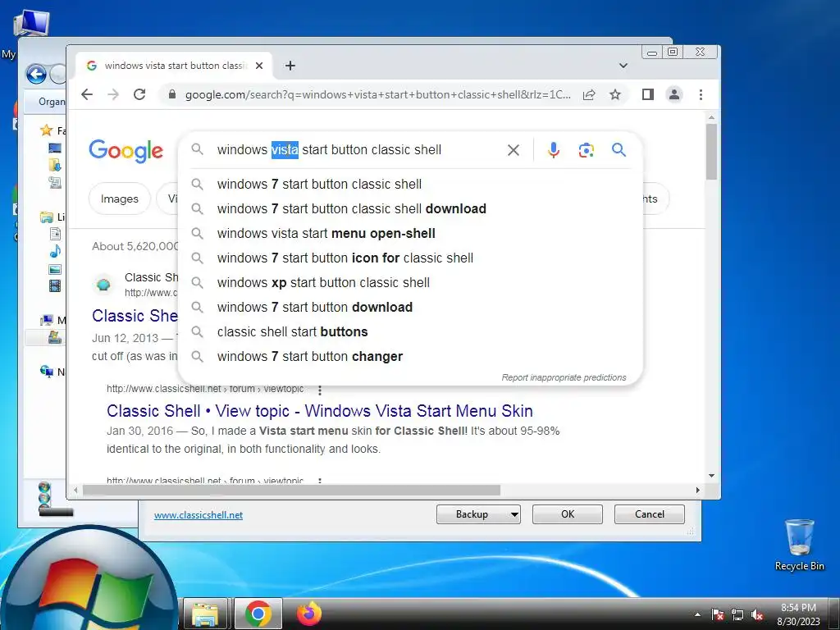Launch Firefox from the taskbar
Screen dimensions: 840x630
click(x=309, y=614)
